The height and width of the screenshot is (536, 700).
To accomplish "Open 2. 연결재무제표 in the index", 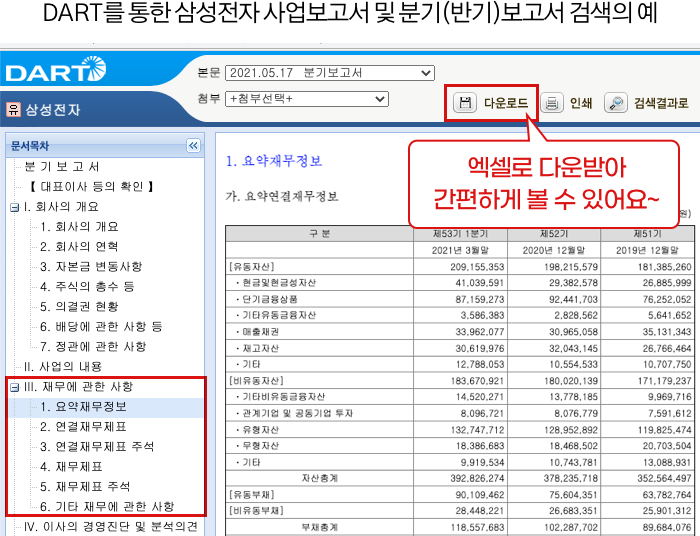I will pyautogui.click(x=83, y=427).
